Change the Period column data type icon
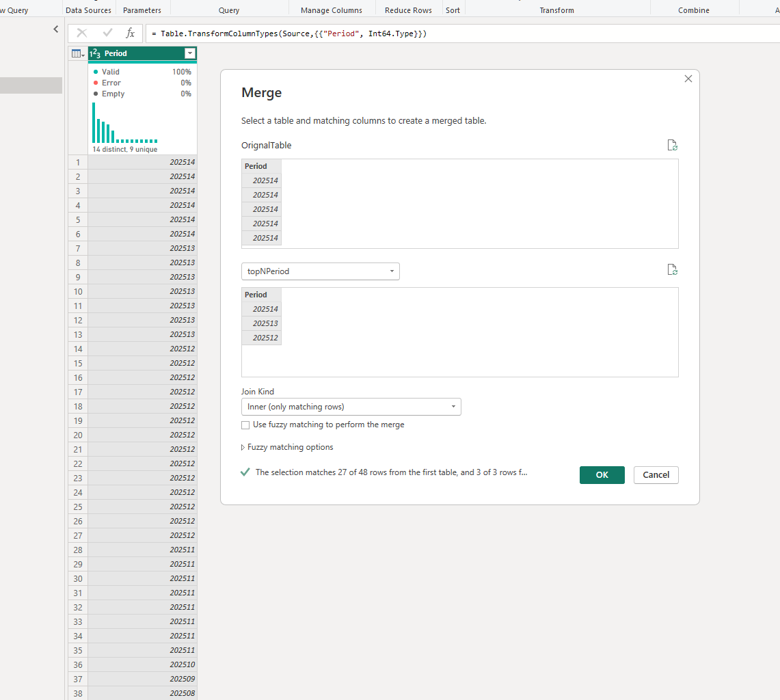The width and height of the screenshot is (780, 700). coord(95,53)
